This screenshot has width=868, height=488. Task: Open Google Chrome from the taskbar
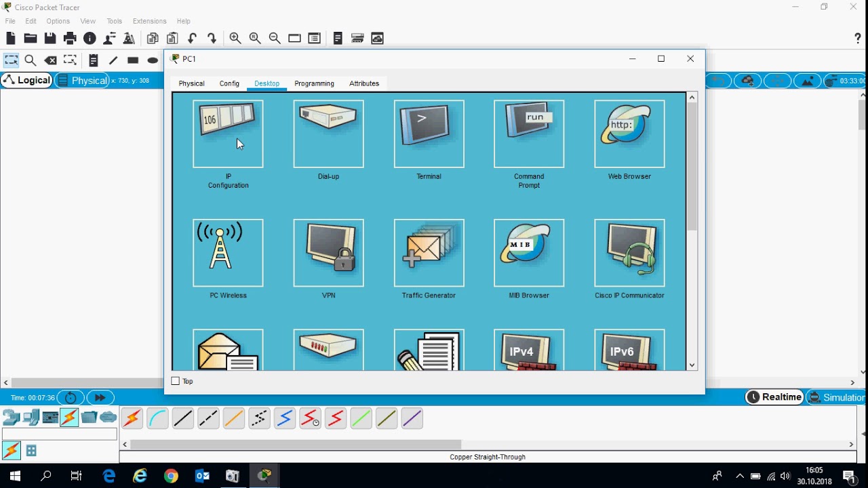tap(171, 475)
